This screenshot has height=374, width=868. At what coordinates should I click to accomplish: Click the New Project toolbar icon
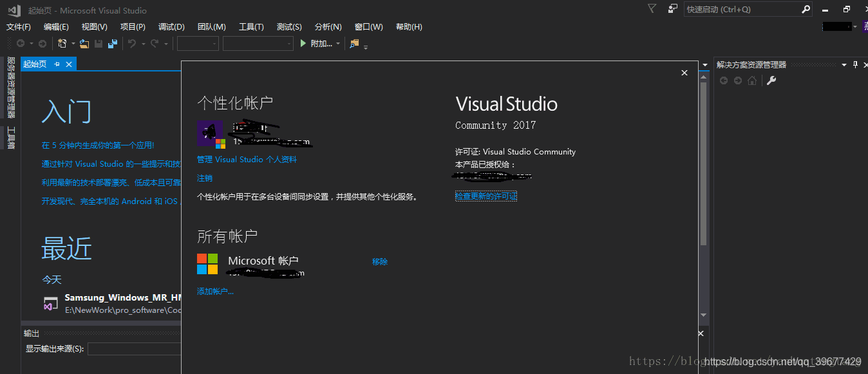[x=62, y=44]
